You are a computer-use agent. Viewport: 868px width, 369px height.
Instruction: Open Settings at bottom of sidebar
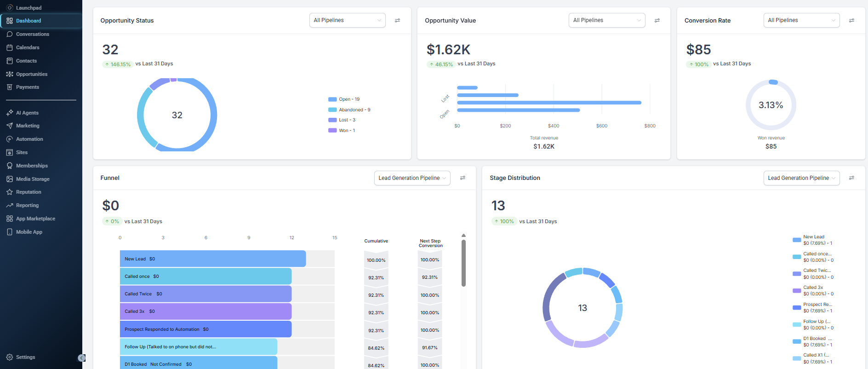[x=25, y=357]
